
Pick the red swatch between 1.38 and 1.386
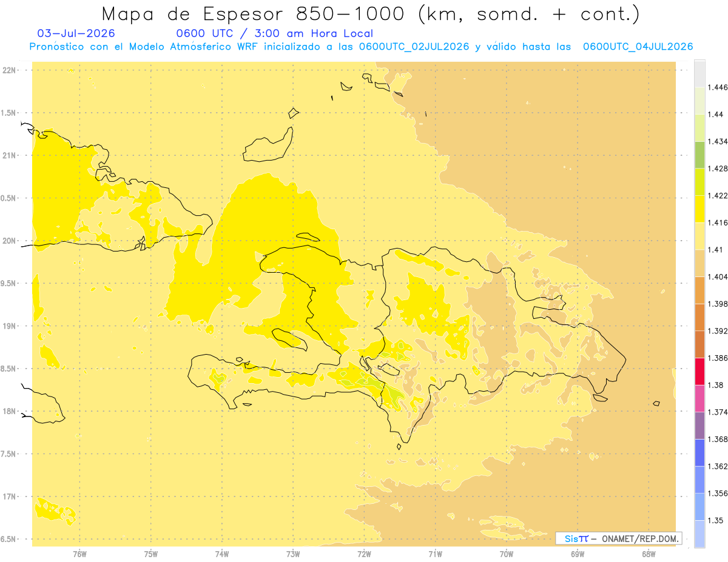coord(699,372)
